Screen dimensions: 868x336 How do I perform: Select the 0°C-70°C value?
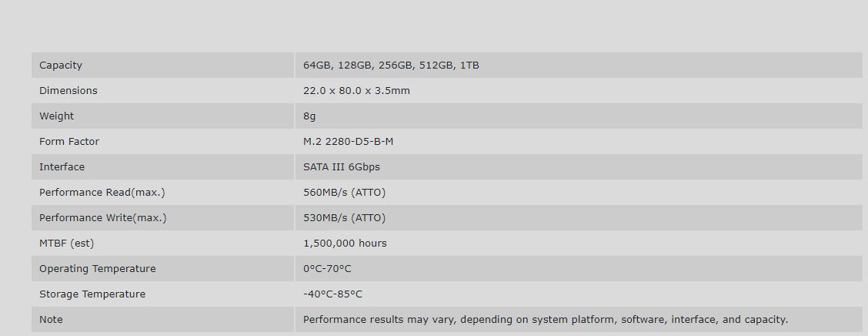click(327, 268)
